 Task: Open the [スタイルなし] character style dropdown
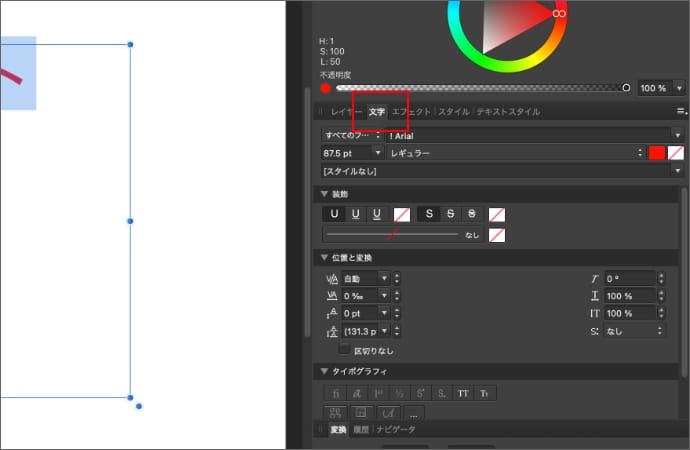[497, 171]
